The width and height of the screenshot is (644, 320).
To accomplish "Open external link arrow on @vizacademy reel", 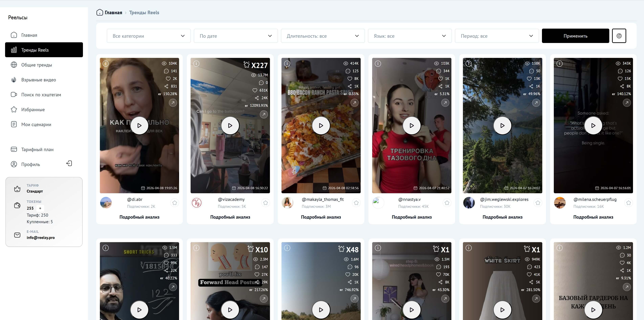I will click(x=264, y=115).
